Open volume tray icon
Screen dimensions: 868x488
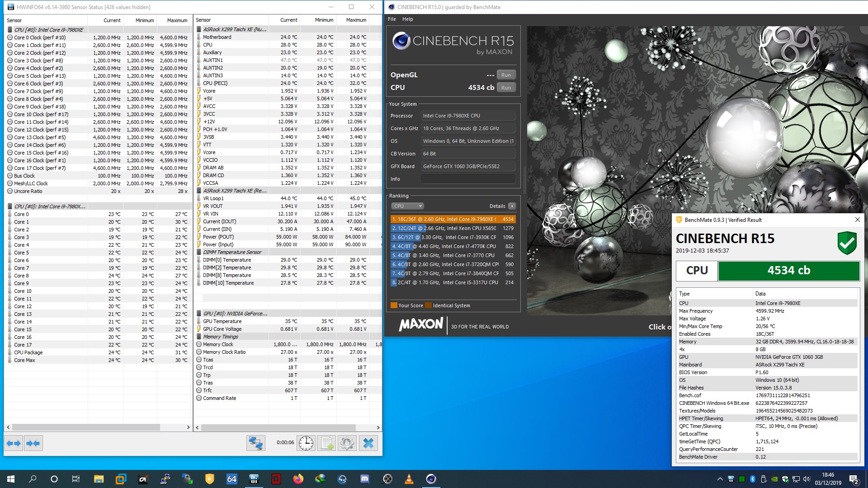(807, 479)
